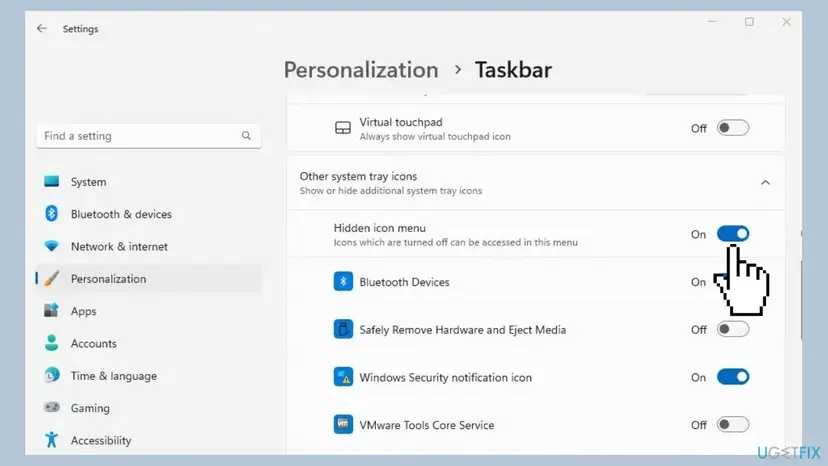Click Personalization breadcrumb link
This screenshot has width=828, height=466.
(x=361, y=70)
